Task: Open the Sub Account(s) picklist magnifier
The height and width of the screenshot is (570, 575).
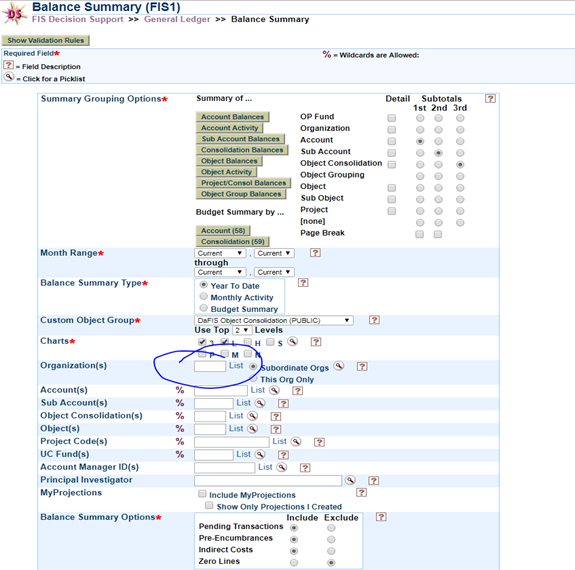Action: (260, 403)
